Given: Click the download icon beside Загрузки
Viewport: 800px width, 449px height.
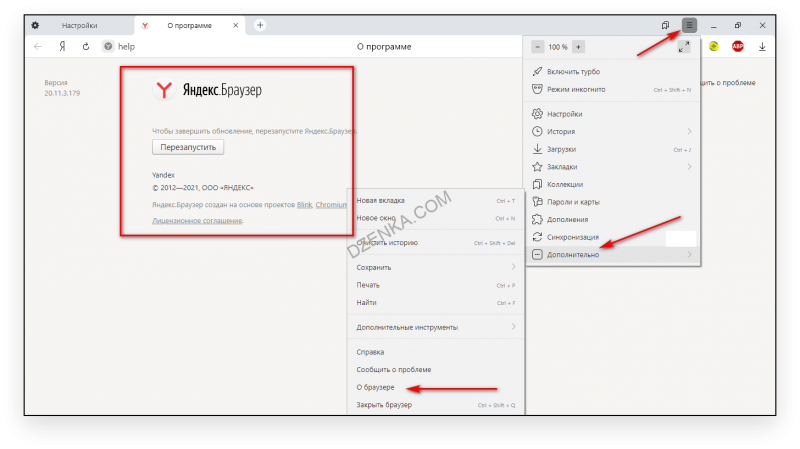Looking at the screenshot, I should click(537, 149).
